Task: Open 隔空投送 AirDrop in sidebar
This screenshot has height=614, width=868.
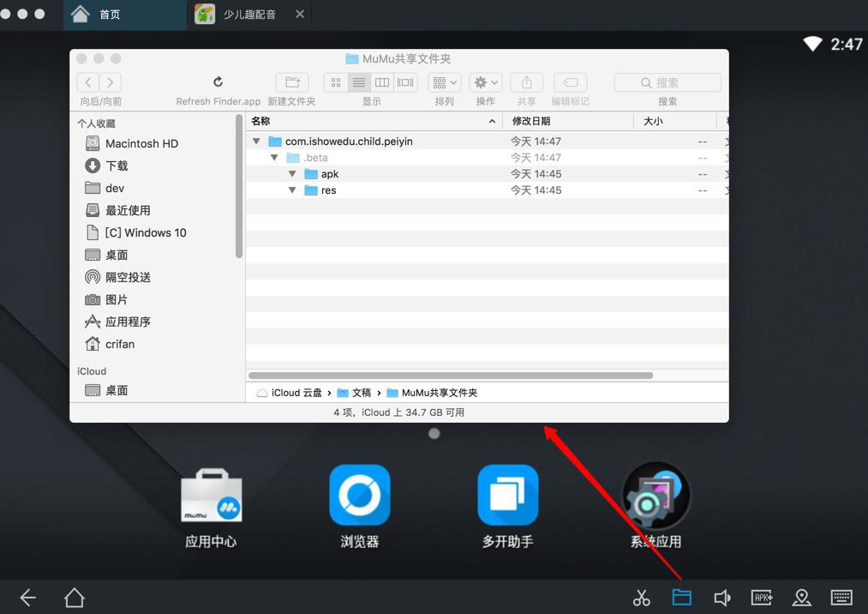Action: 128,277
